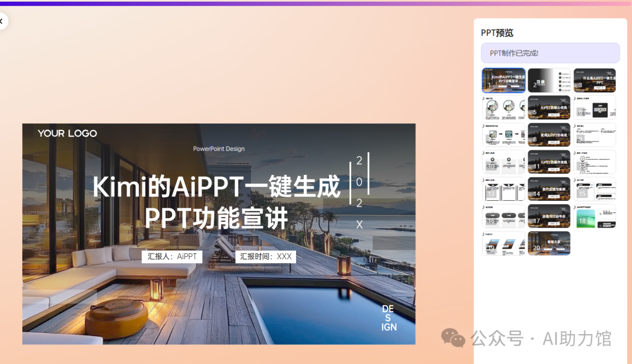Open slide 18 thumbnail with green image
The height and width of the screenshot is (364, 632).
tap(595, 216)
